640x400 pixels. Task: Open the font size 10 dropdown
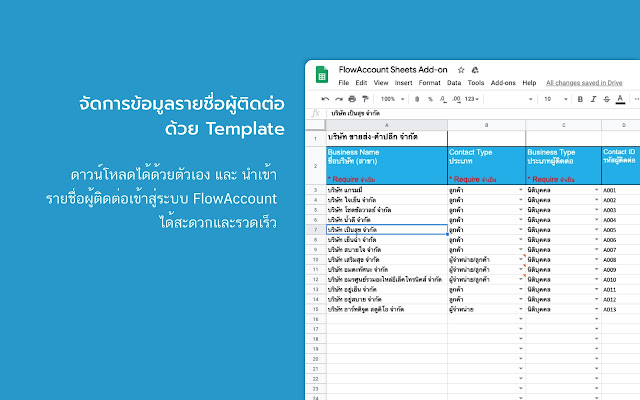click(556, 99)
